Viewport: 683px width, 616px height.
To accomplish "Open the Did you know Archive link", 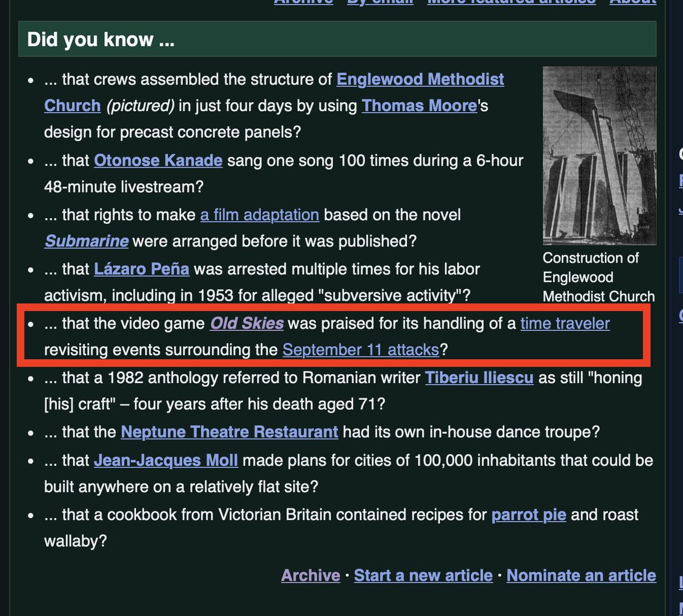I will [x=311, y=576].
